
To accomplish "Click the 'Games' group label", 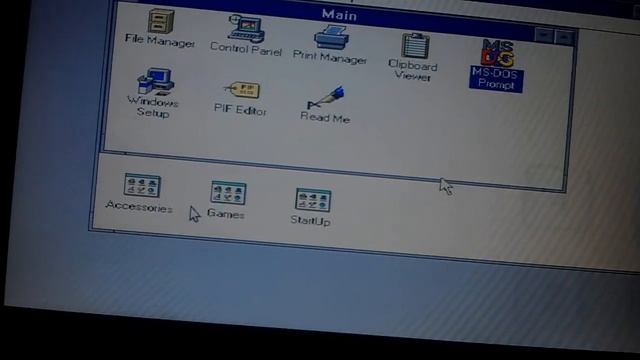I will tap(226, 213).
